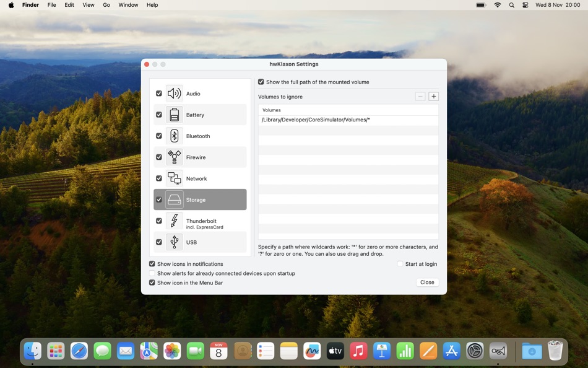Remove volume with the minus button
The width and height of the screenshot is (588, 368).
coord(420,97)
